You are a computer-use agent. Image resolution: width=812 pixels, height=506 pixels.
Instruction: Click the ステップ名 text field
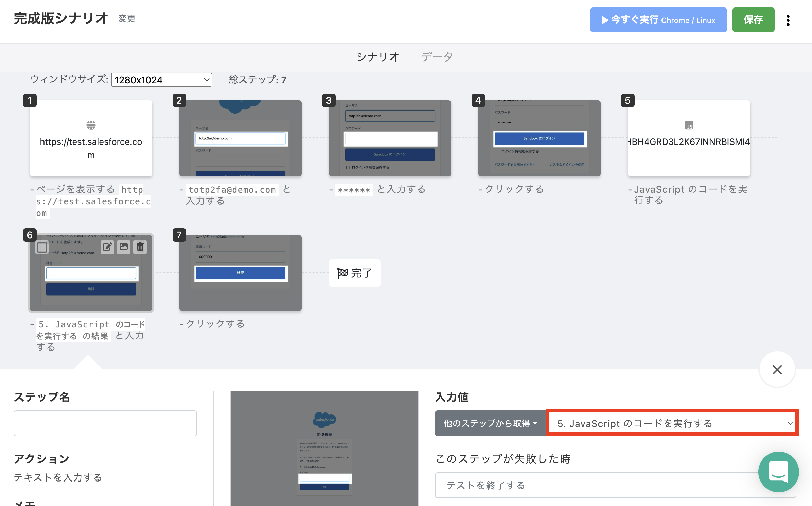pyautogui.click(x=105, y=423)
